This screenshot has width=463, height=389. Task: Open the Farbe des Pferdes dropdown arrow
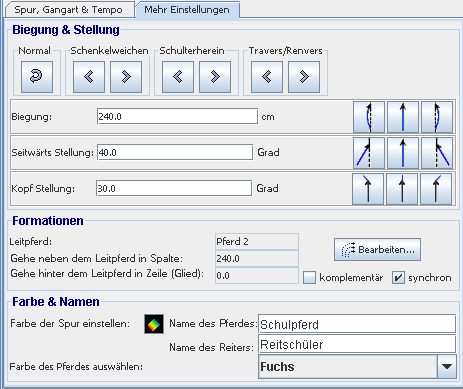[447, 366]
